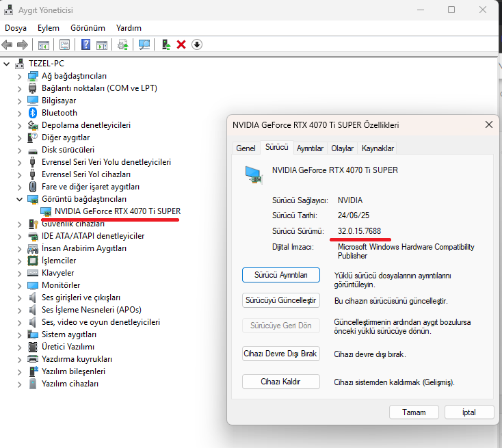Screen dimensions: 502x448
Task: Select Evrensel Seri Yol cihazları row
Action: [85, 174]
